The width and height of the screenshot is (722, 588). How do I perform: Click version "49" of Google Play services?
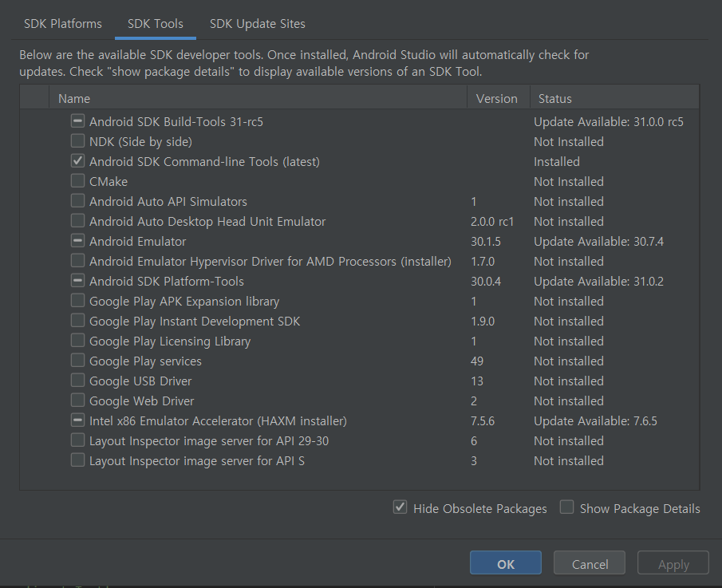pos(477,361)
